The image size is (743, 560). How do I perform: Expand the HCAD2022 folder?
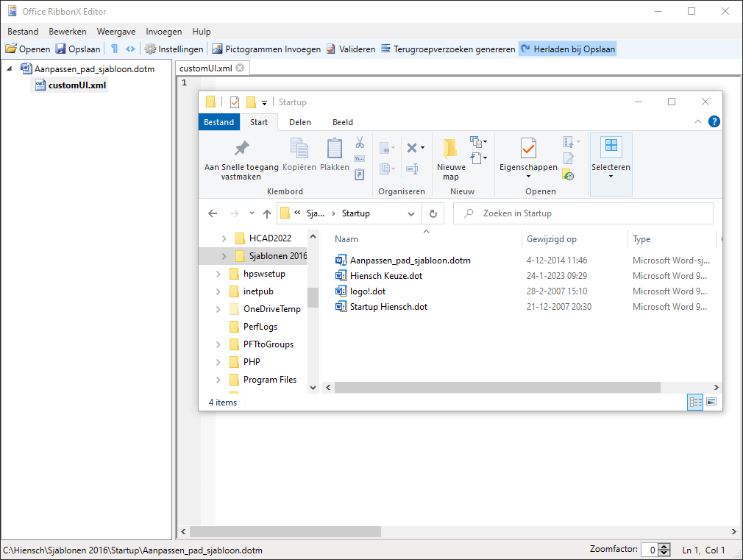(x=224, y=238)
